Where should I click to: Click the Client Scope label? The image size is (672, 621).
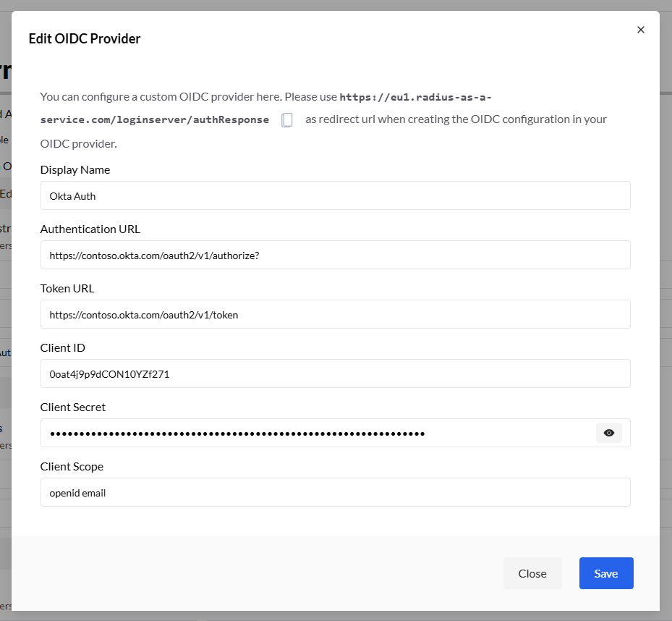(x=72, y=466)
